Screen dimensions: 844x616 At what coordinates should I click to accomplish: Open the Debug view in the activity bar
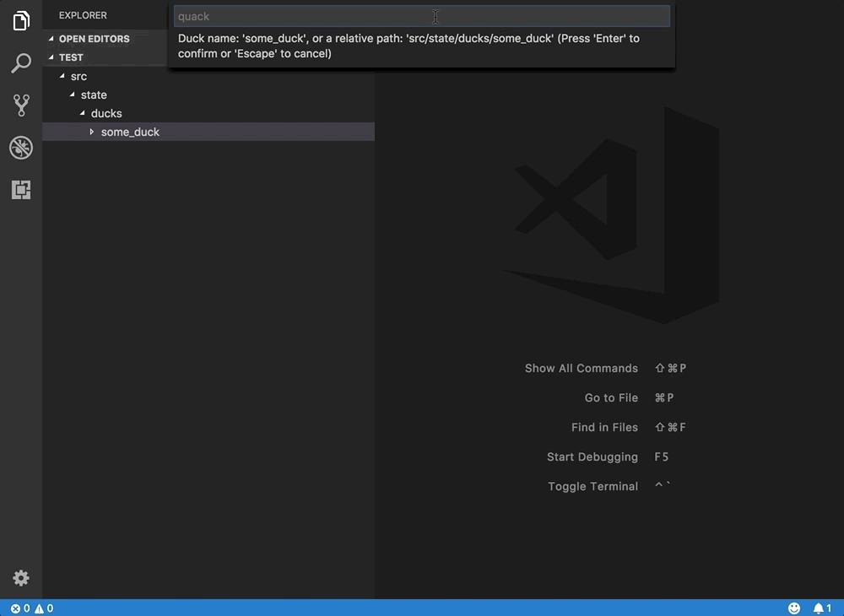coord(21,148)
